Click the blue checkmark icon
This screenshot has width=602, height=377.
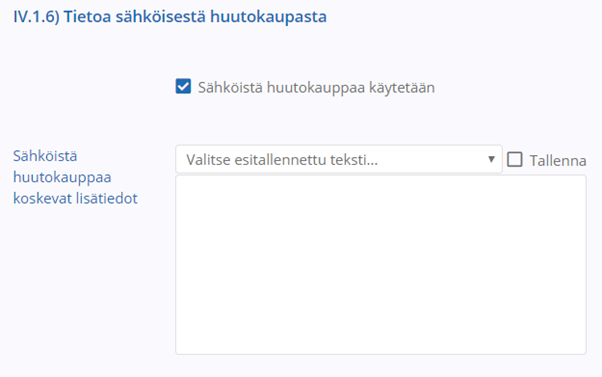[x=183, y=86]
